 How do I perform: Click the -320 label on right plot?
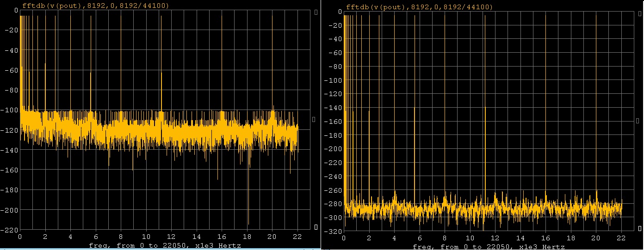point(334,231)
